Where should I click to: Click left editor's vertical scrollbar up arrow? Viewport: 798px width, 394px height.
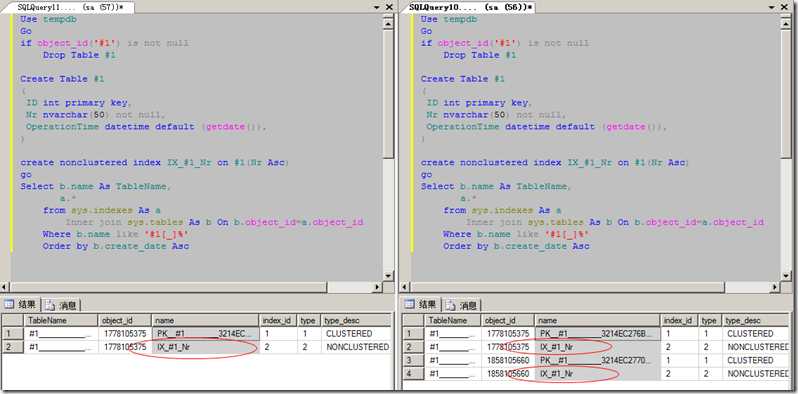[388, 23]
